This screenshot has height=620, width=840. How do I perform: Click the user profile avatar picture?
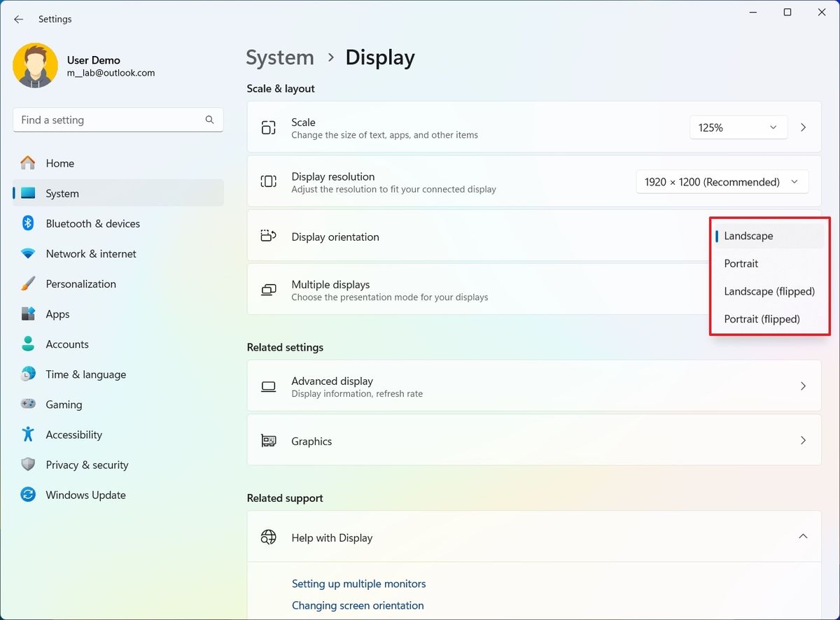[35, 65]
